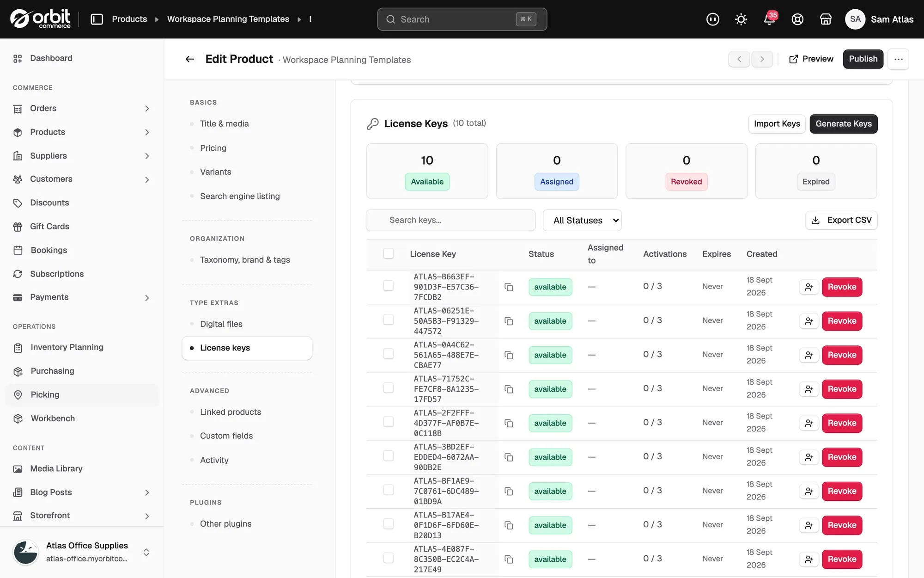Image resolution: width=924 pixels, height=578 pixels.
Task: Open Search engine listing section
Action: click(240, 197)
